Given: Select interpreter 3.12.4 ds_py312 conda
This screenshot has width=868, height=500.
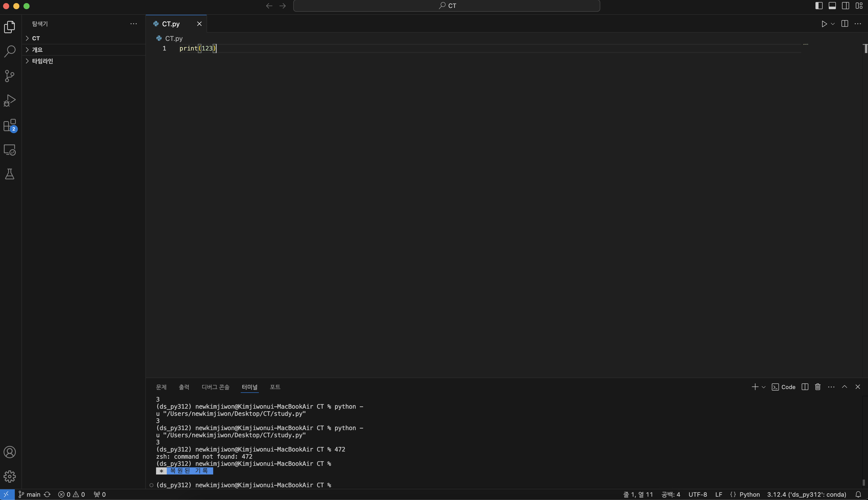Looking at the screenshot, I should 807,494.
